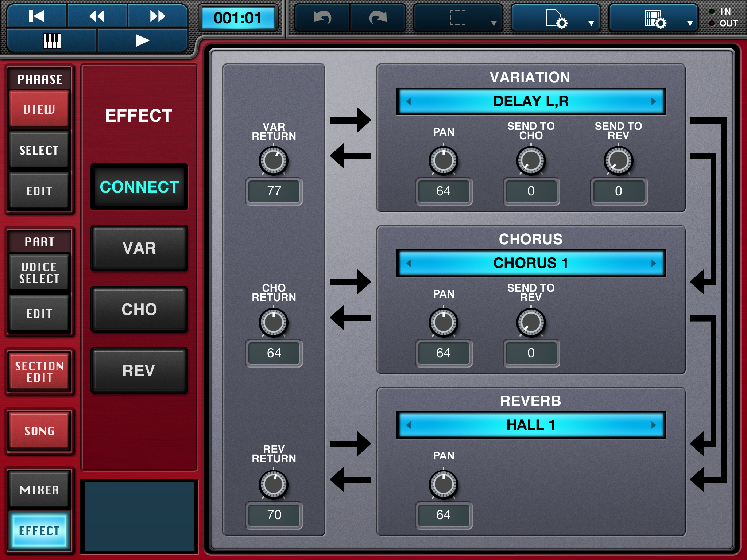Image resolution: width=747 pixels, height=560 pixels.
Task: Select previous Chorus type arrow
Action: (x=409, y=263)
